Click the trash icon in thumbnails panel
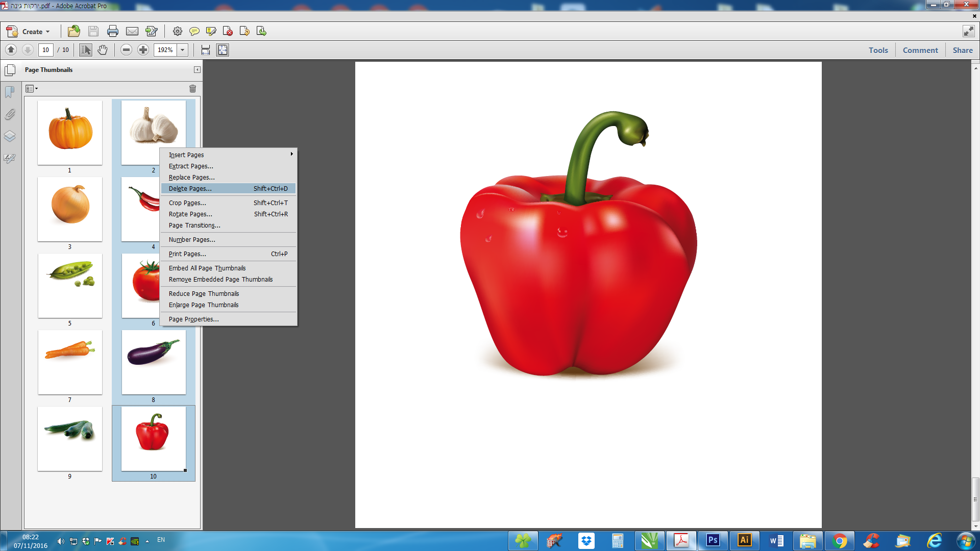Screen dimensions: 980x551 click(x=192, y=89)
